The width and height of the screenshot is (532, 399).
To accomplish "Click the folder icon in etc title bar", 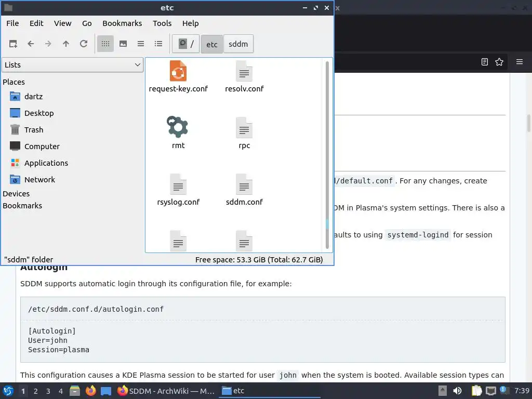I will 8,7.
